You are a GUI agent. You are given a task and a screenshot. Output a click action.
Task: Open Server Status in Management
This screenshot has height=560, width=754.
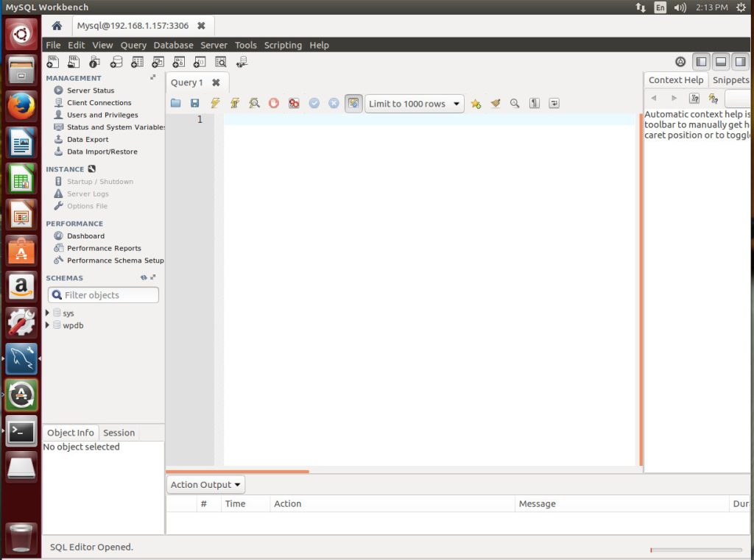click(x=91, y=91)
